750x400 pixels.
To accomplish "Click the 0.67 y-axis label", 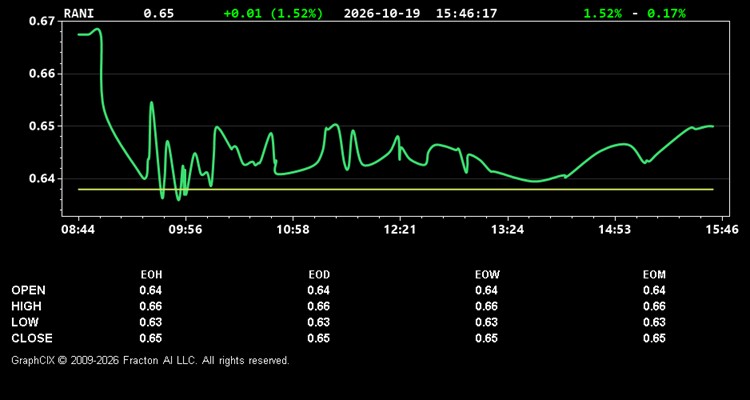I will (x=43, y=21).
